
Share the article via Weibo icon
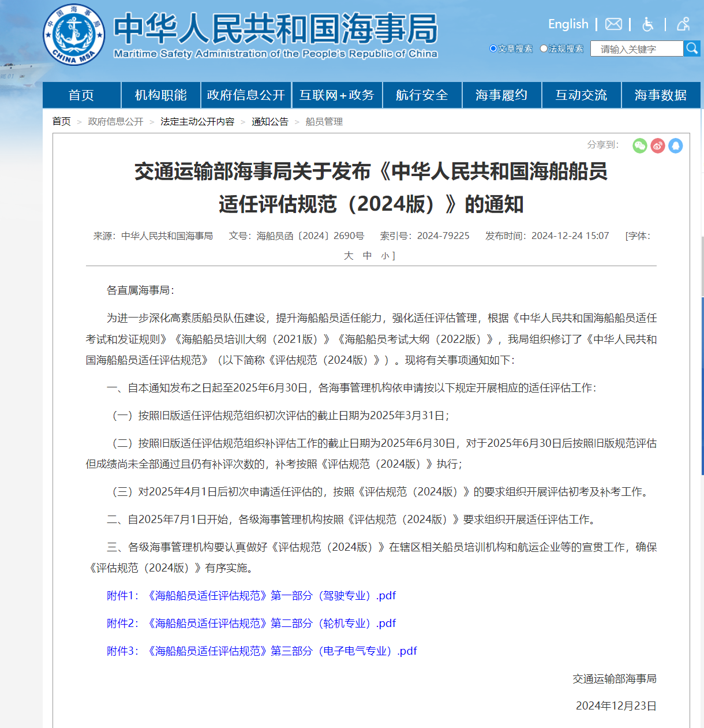tap(658, 145)
